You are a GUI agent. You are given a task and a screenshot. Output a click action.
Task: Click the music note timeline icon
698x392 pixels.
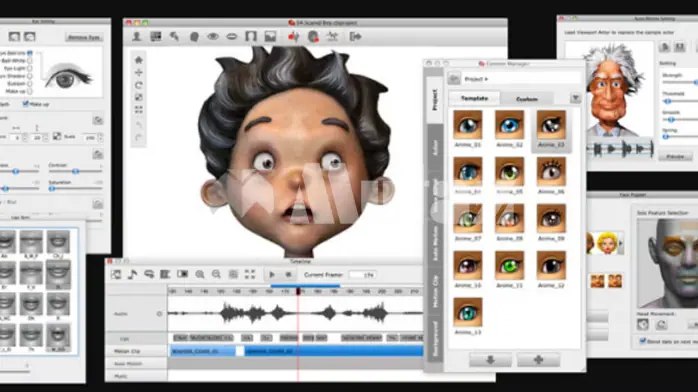(x=132, y=275)
